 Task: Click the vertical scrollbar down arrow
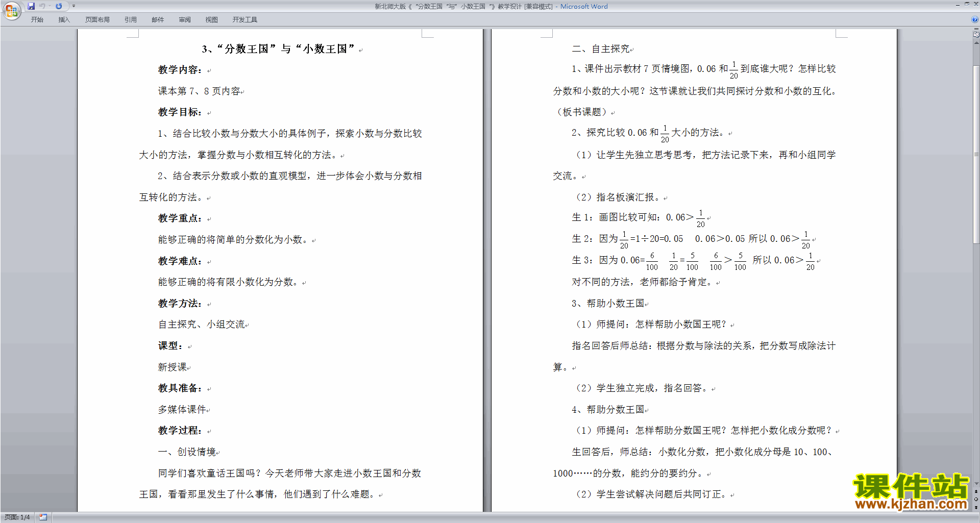click(976, 483)
